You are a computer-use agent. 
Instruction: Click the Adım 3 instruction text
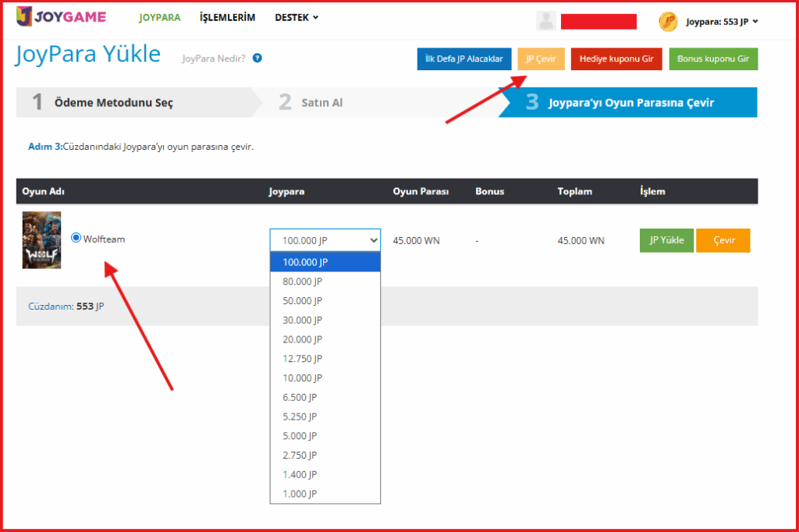(x=140, y=147)
